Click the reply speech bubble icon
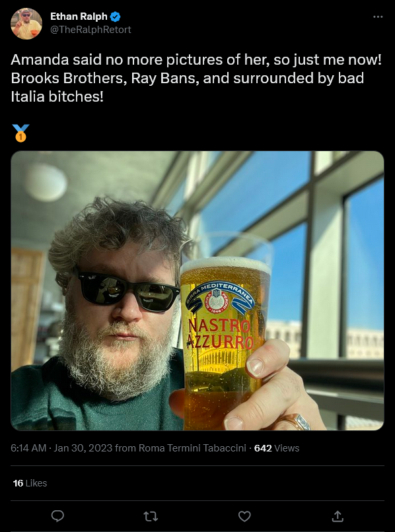This screenshot has height=532, width=395. 57,516
